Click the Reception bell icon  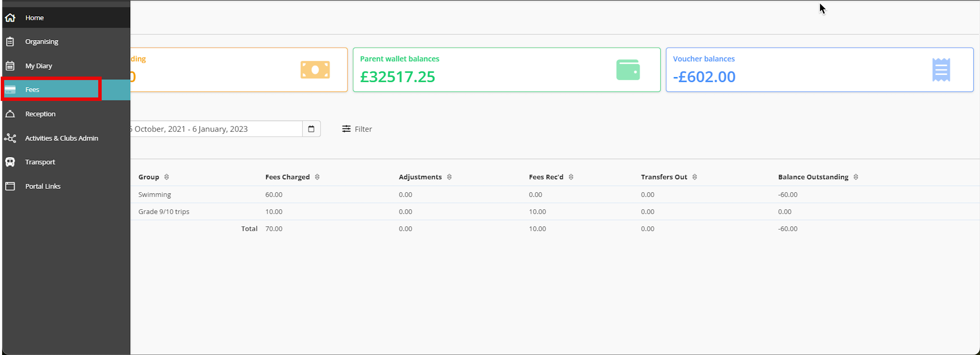(10, 114)
